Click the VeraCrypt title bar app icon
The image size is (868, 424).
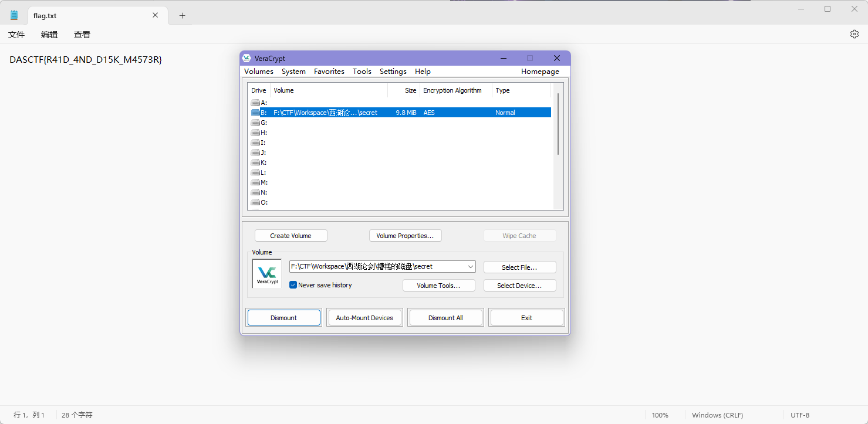[246, 58]
